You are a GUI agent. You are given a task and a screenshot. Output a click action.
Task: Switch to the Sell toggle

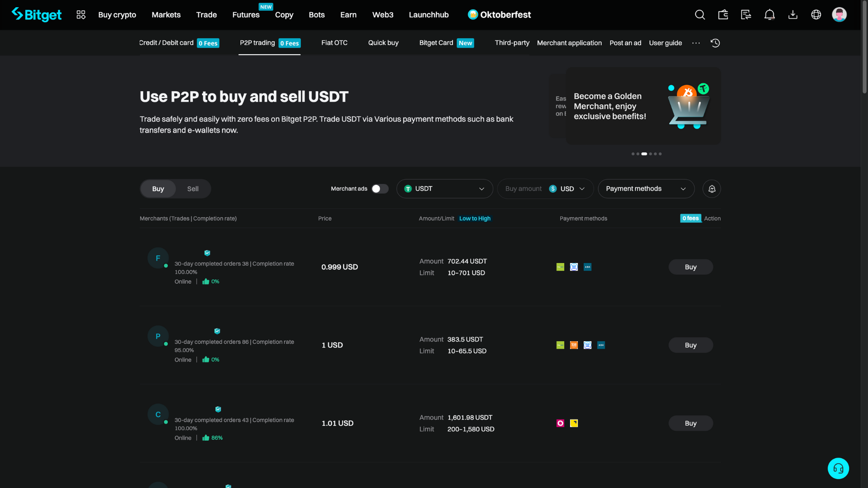[x=193, y=189]
